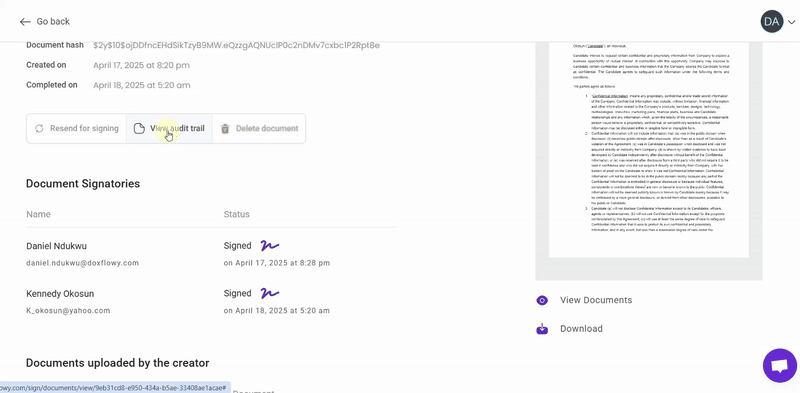Open the DA user avatar
The height and width of the screenshot is (393, 800).
click(771, 21)
